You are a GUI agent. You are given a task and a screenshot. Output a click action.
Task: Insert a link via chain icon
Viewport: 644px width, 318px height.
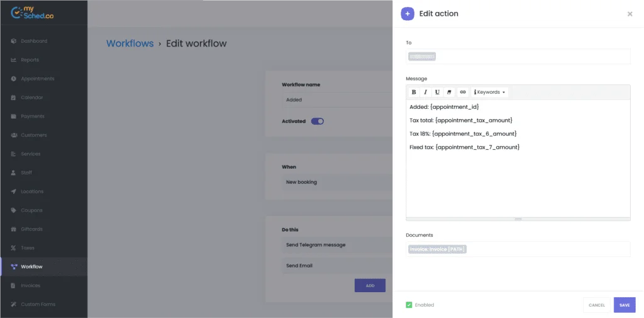[463, 92]
